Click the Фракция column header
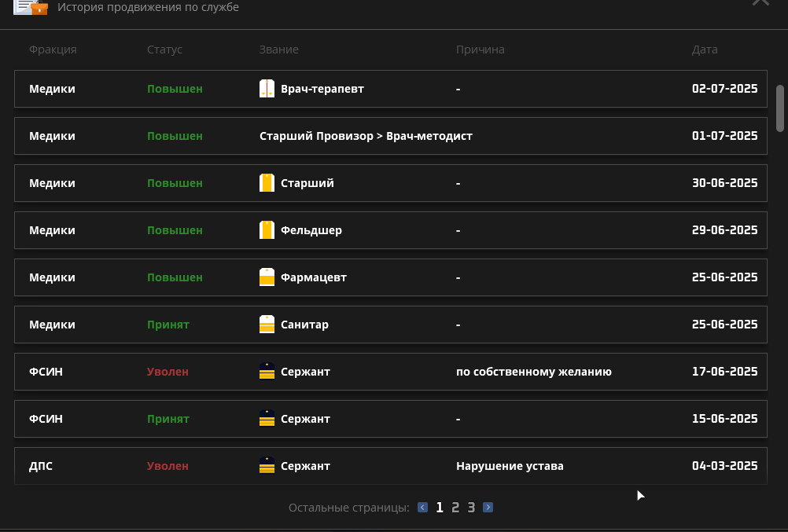This screenshot has width=788, height=532. pos(53,50)
